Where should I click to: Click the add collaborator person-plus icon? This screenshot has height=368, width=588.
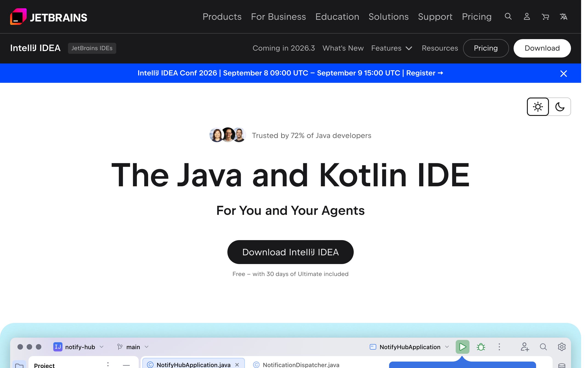click(x=525, y=347)
